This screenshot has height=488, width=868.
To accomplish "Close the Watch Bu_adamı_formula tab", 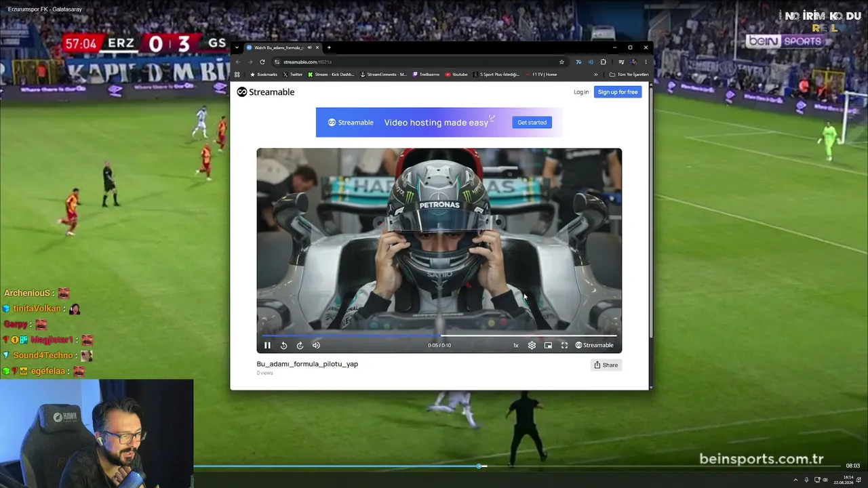I will coord(317,47).
